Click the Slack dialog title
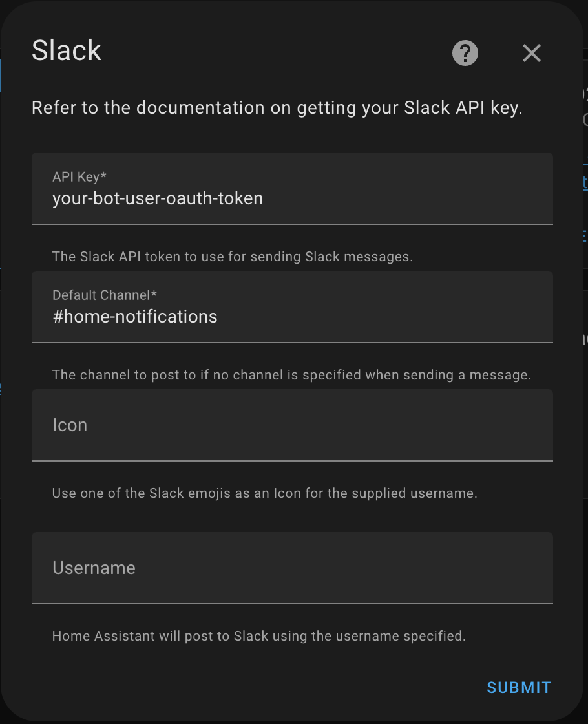This screenshot has width=588, height=724. point(67,50)
